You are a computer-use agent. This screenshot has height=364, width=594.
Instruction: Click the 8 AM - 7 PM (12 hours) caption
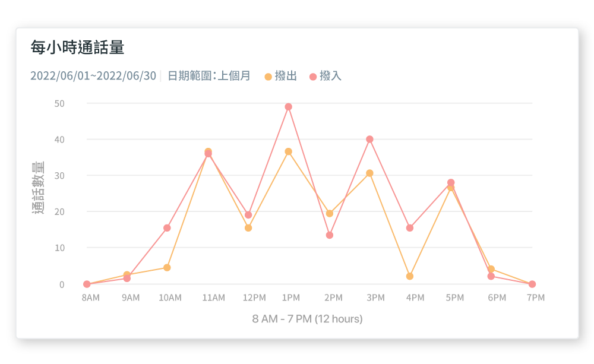307,319
